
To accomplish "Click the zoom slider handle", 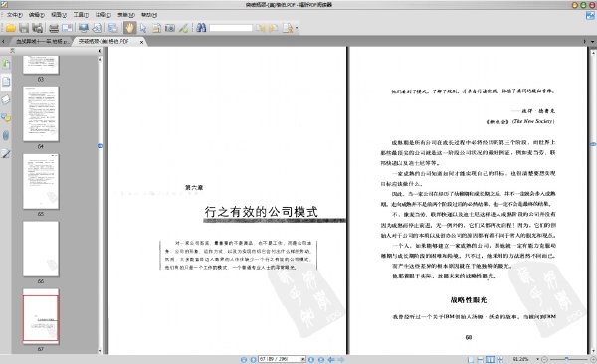I will (566, 359).
